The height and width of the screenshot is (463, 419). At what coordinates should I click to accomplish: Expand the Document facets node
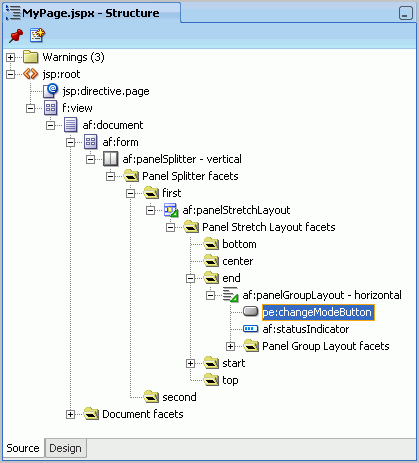[x=70, y=414]
